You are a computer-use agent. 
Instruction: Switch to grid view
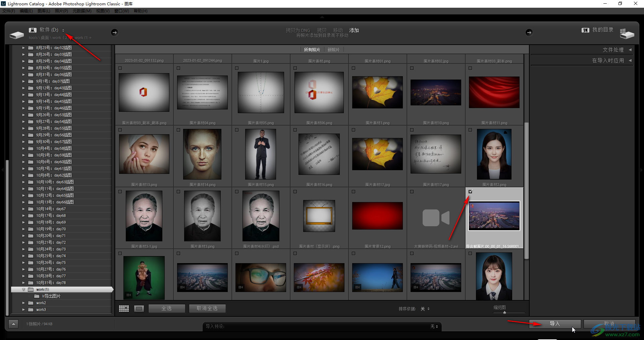(x=124, y=308)
